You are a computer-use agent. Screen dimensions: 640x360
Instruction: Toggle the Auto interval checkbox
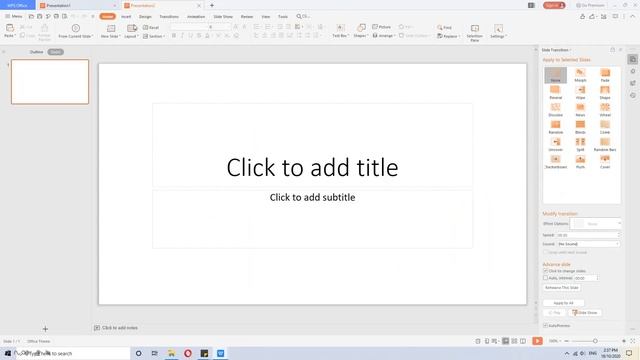545,278
